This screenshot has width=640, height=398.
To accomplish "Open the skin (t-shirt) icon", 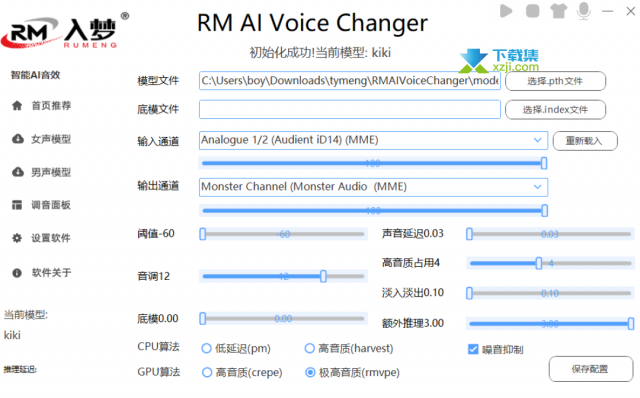I will click(x=558, y=11).
